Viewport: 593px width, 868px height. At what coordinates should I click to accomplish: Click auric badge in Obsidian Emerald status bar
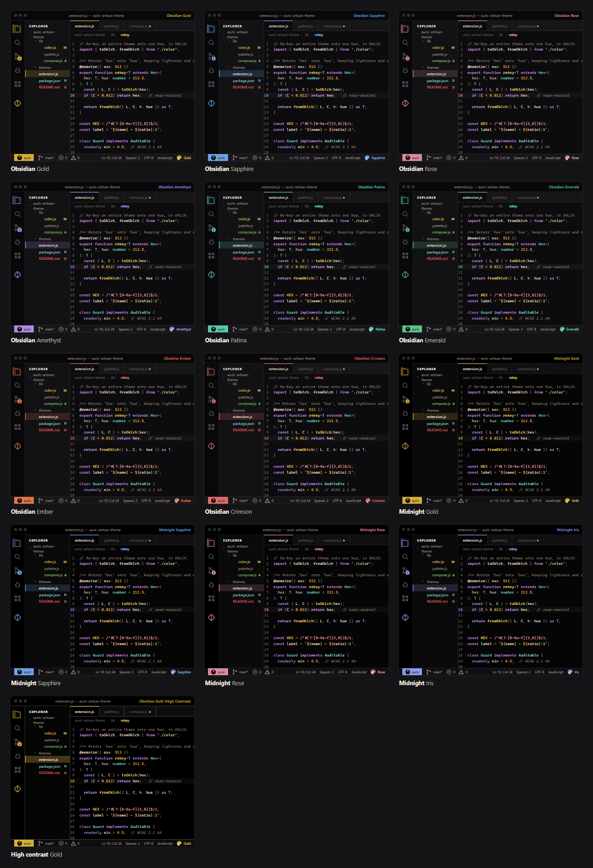click(412, 329)
